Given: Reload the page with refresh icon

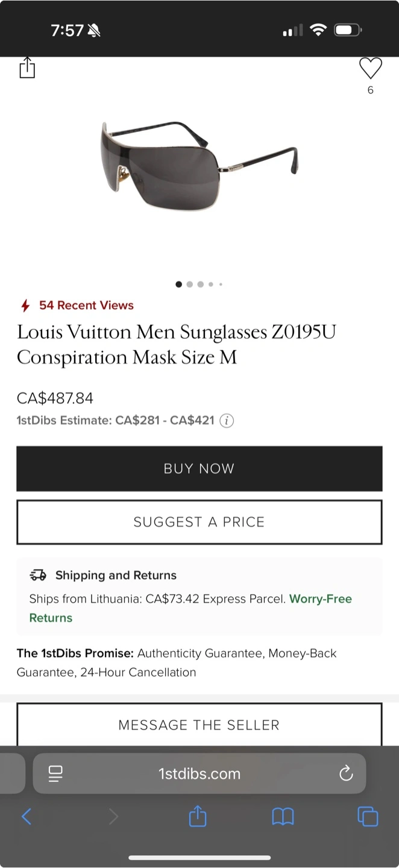Looking at the screenshot, I should click(346, 773).
